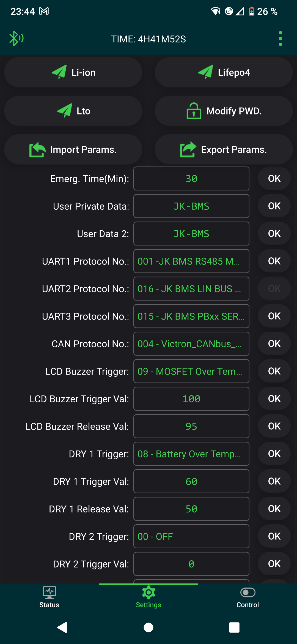
Task: Apply the Lto battery preset
Action: click(x=73, y=111)
